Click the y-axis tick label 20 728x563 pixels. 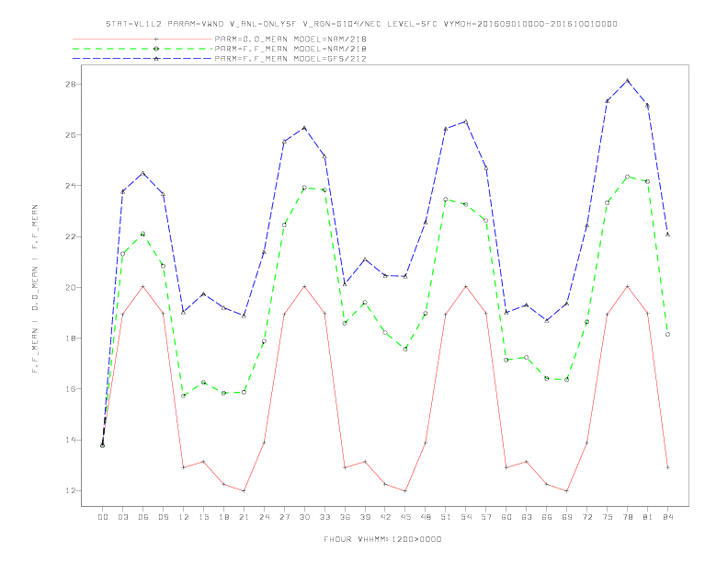coord(70,288)
